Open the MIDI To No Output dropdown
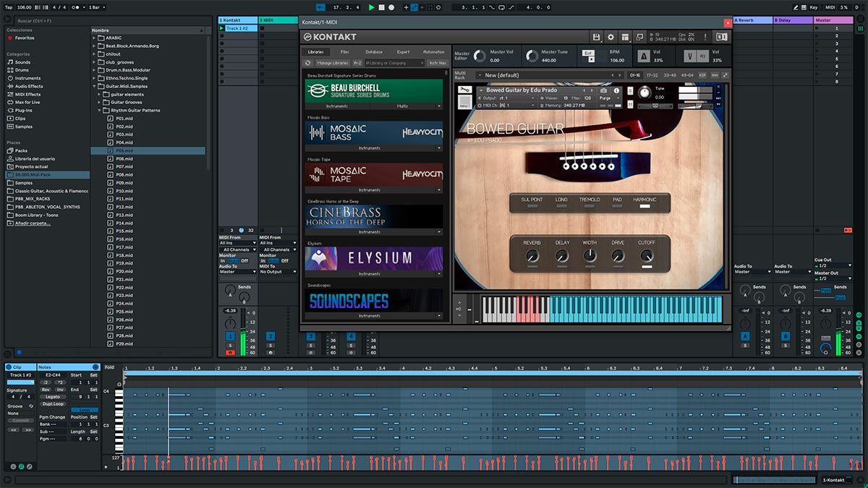Screen dimensions: 868x488 click(278, 272)
